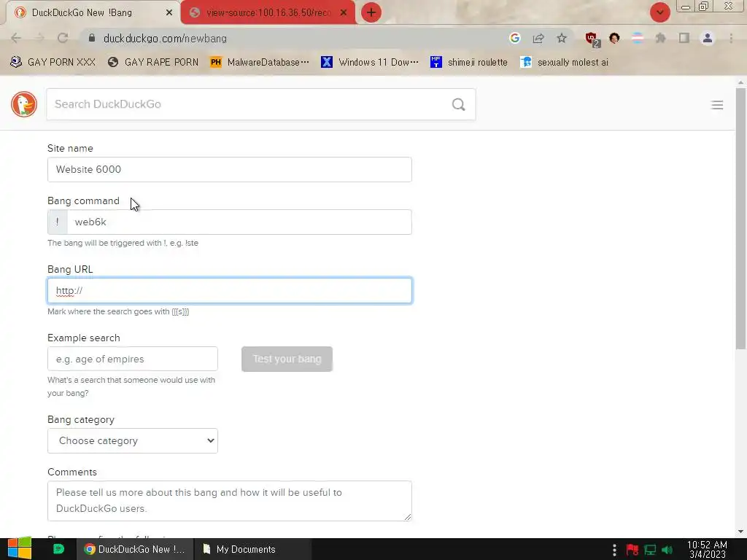
Task: Click the Comments text area
Action: point(230,500)
